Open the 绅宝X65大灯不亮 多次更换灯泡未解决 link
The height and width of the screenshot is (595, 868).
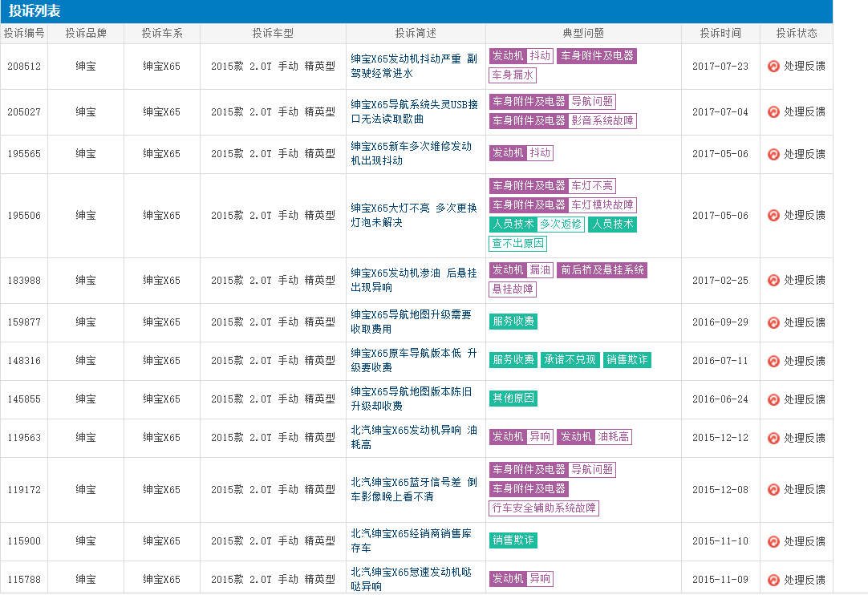pyautogui.click(x=414, y=215)
